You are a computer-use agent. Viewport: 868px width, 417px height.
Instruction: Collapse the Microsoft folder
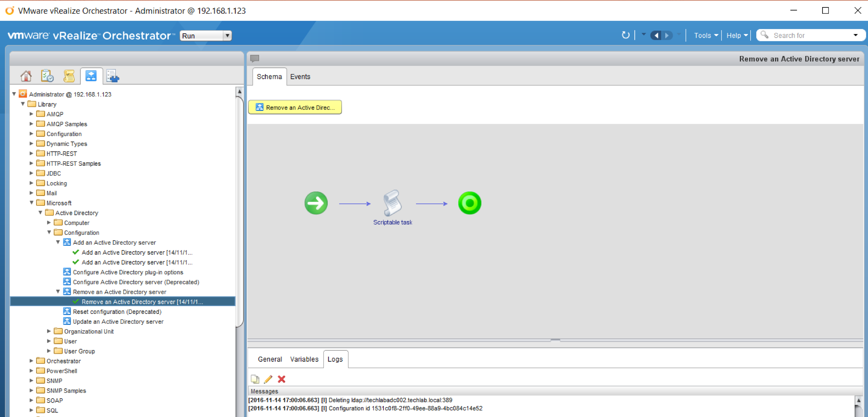32,203
